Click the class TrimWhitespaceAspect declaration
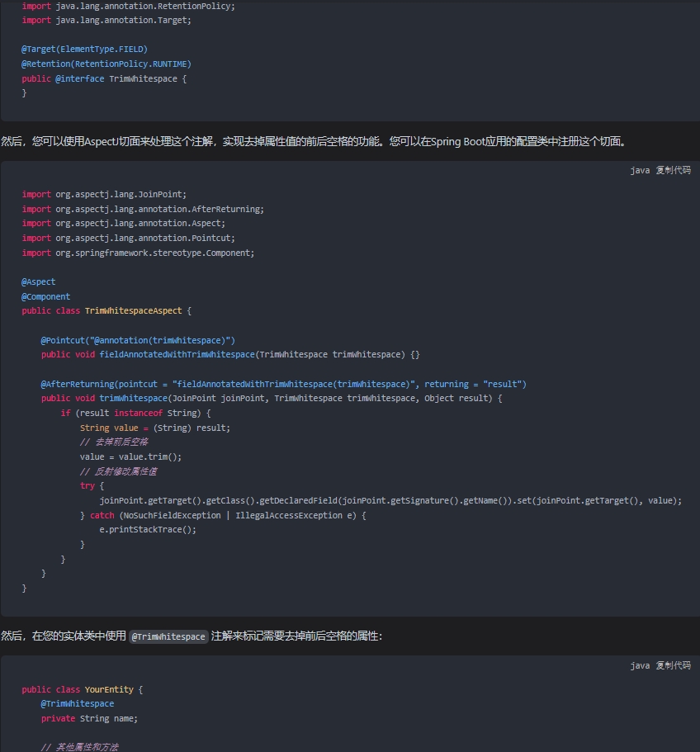Image resolution: width=700 pixels, height=752 pixels. (x=106, y=311)
